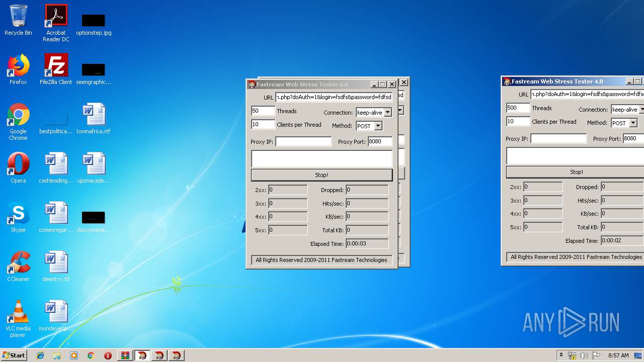This screenshot has height=362, width=644.
Task: Open the volume control tray icon
Action: (x=584, y=355)
